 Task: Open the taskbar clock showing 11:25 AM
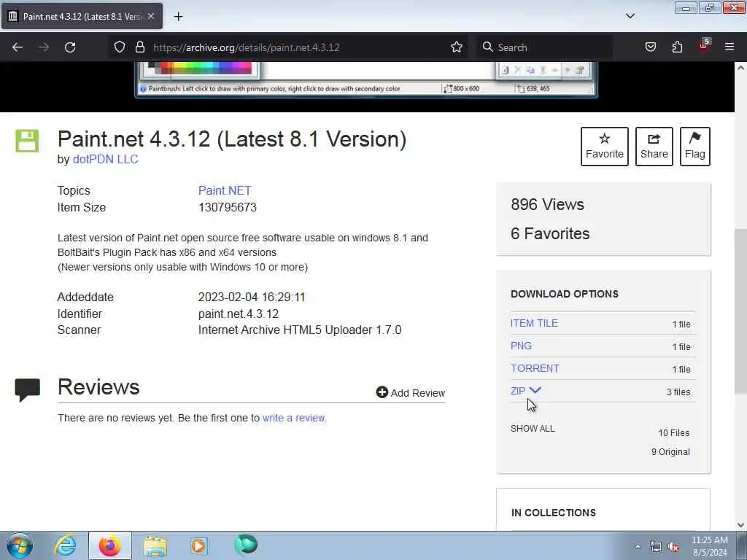[710, 546]
